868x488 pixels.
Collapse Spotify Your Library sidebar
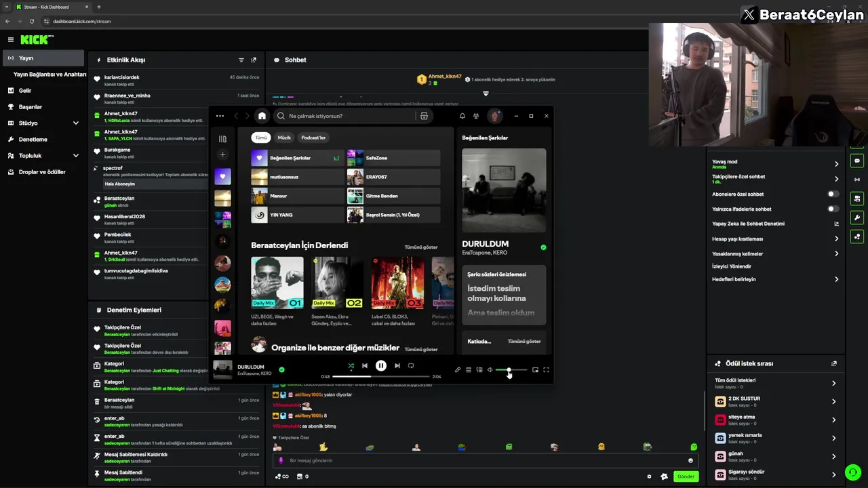[222, 139]
